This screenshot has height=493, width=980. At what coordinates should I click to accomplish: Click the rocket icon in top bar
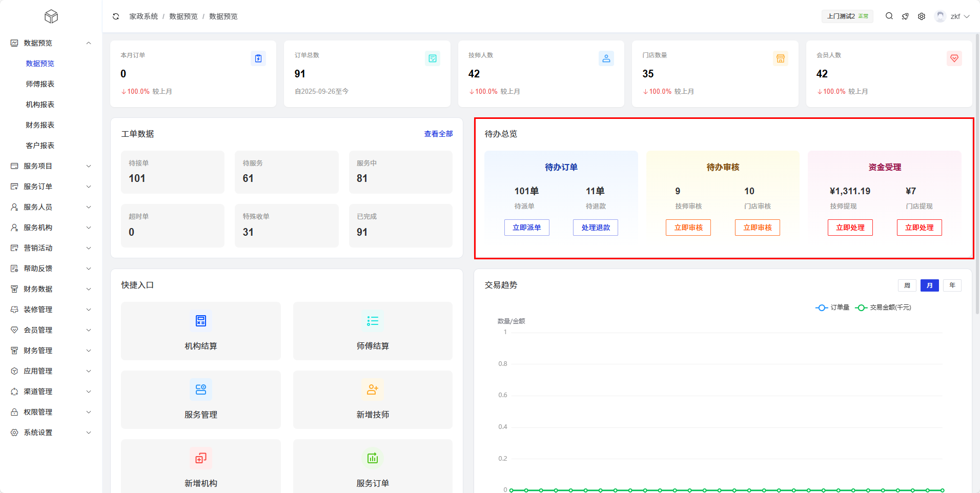(x=905, y=16)
